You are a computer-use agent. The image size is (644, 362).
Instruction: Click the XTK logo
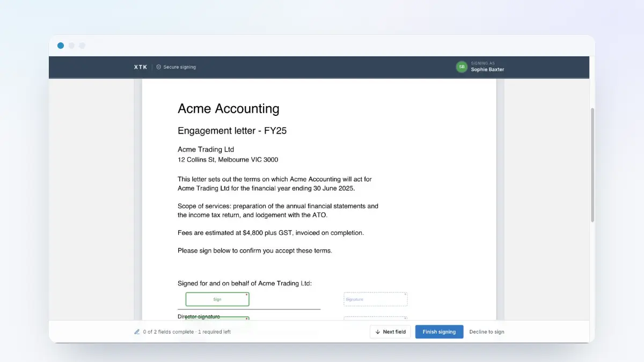coord(141,67)
